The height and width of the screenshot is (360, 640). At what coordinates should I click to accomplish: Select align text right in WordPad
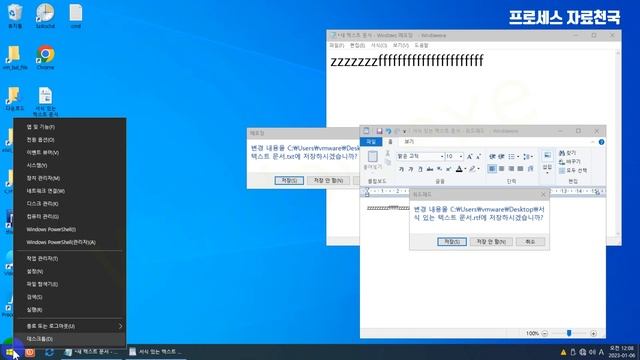pos(511,169)
